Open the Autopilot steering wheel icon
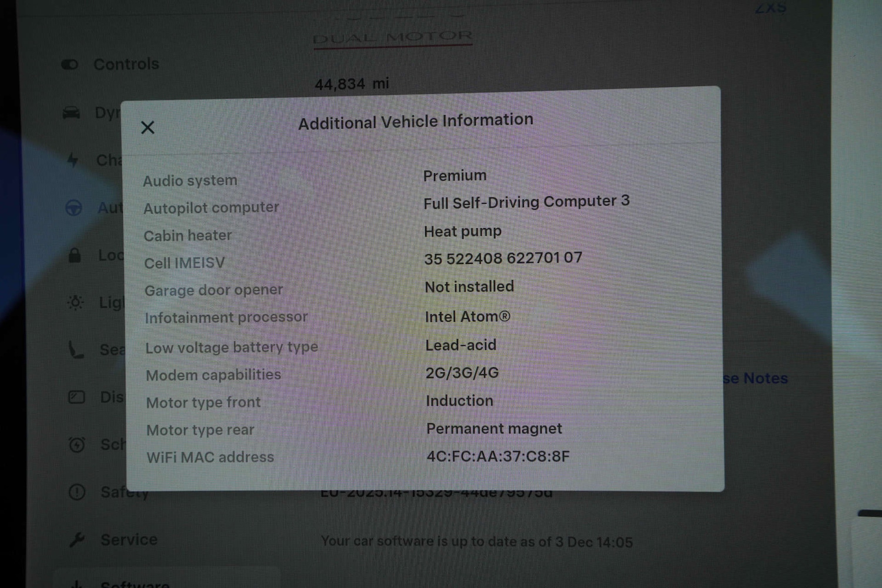The width and height of the screenshot is (882, 588). (x=73, y=208)
